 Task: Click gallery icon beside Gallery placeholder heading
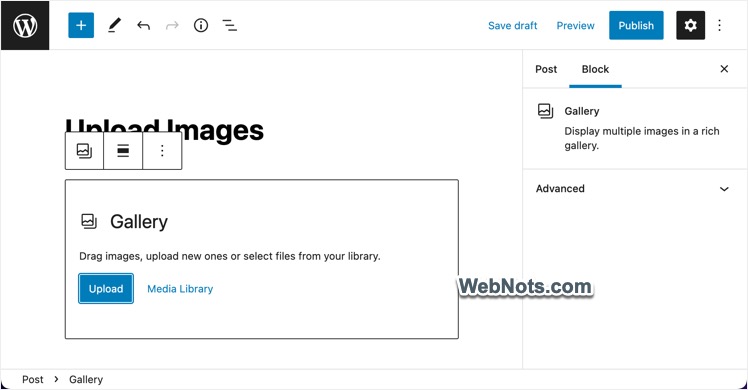pos(89,221)
